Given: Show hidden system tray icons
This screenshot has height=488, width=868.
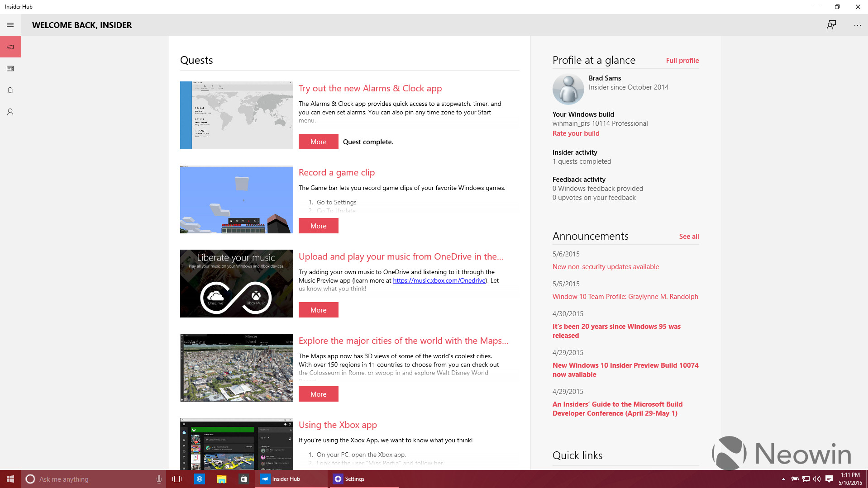Looking at the screenshot, I should tap(783, 479).
